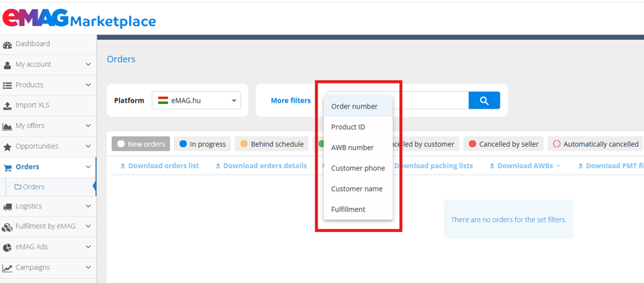Open the Platform eMAG.hu dropdown

click(196, 101)
